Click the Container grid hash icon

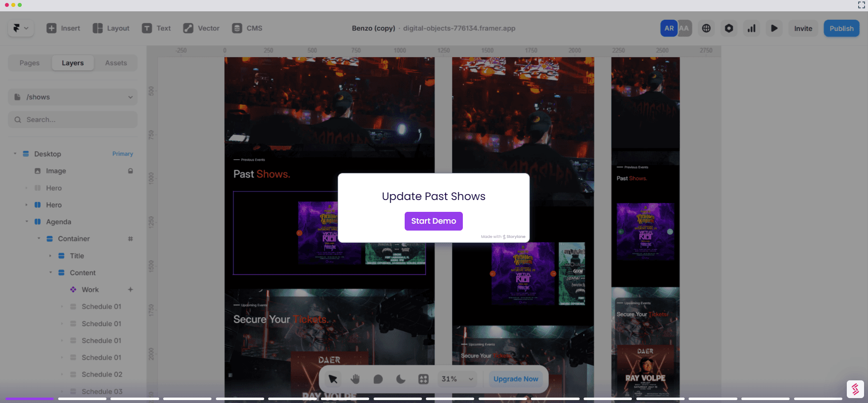[x=131, y=239]
